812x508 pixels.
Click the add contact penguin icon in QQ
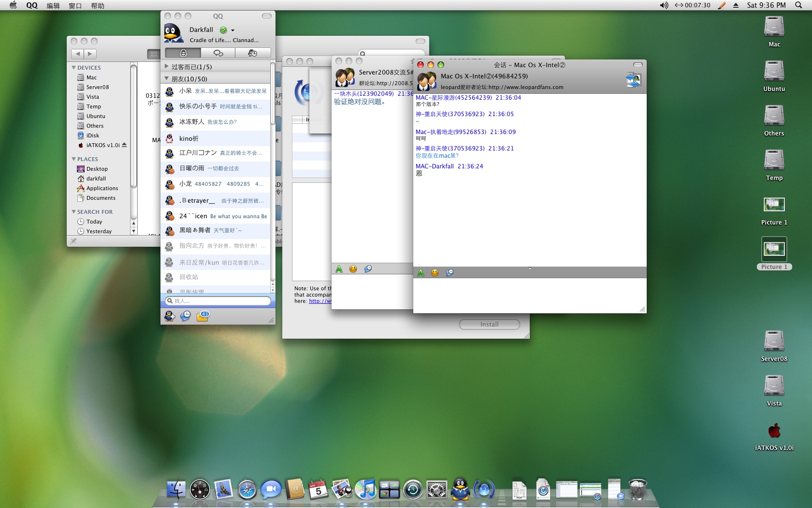[170, 316]
